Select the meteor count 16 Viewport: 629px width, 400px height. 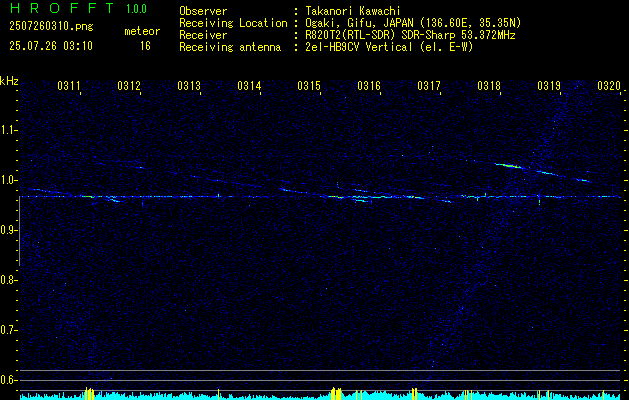(145, 46)
